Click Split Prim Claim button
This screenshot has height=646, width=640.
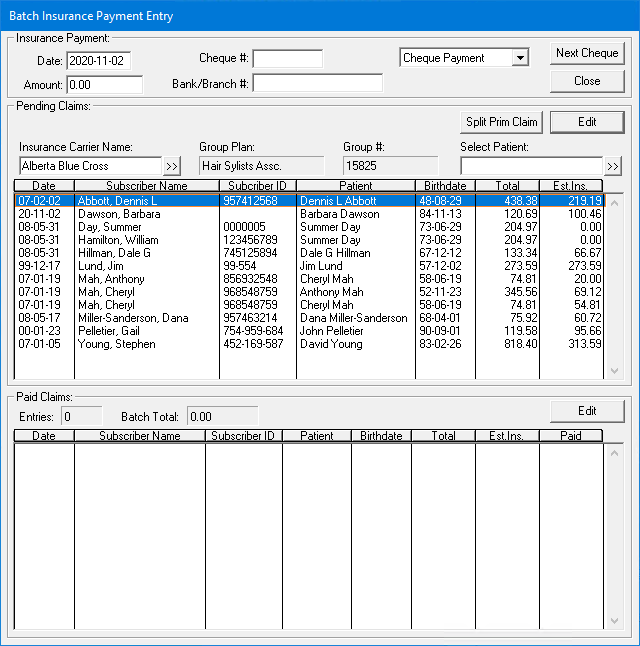click(502, 122)
